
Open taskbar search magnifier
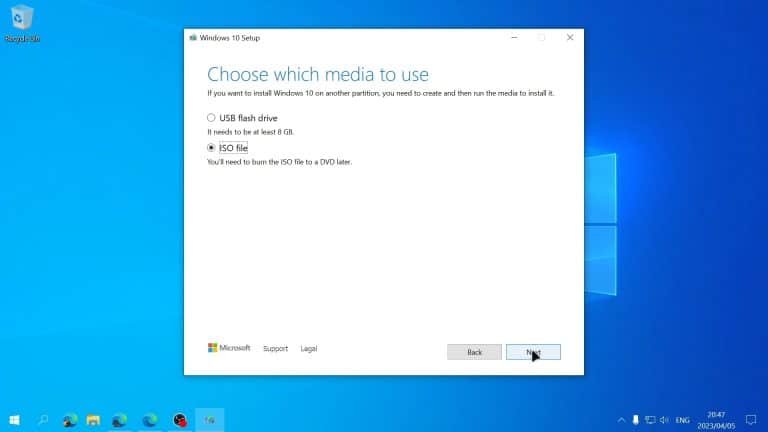click(43, 420)
